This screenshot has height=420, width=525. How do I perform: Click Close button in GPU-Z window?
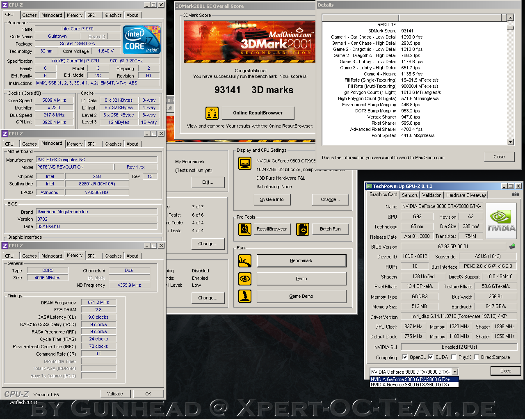pyautogui.click(x=506, y=371)
